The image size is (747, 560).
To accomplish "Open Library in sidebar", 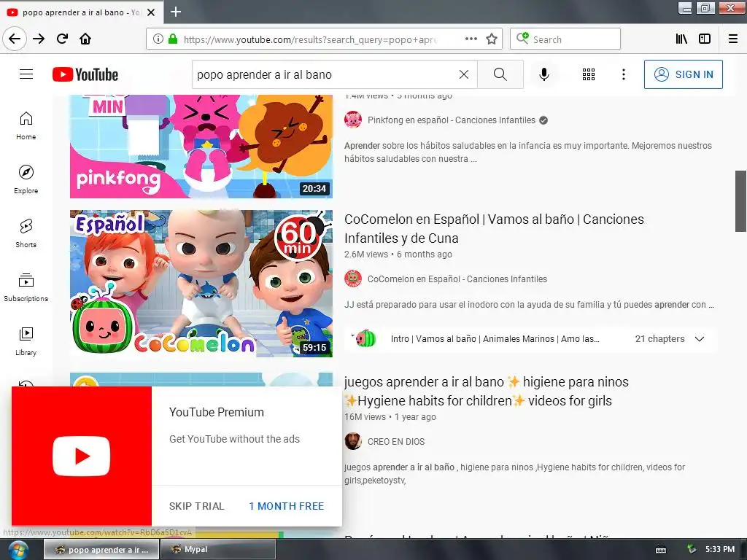I will (x=26, y=341).
